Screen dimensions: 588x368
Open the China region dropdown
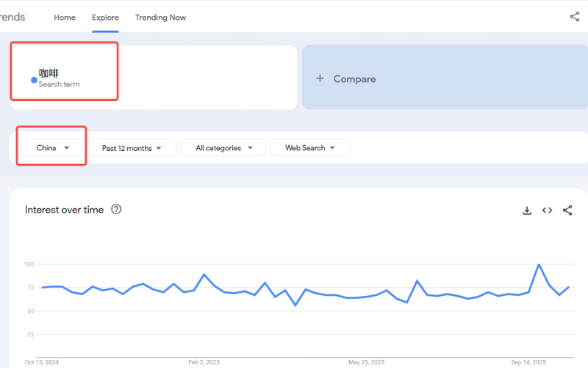[x=53, y=148]
